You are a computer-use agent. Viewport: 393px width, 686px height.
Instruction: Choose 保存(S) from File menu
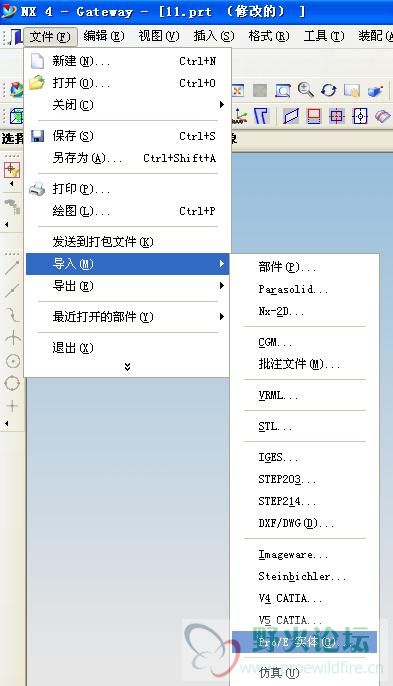tap(127, 136)
